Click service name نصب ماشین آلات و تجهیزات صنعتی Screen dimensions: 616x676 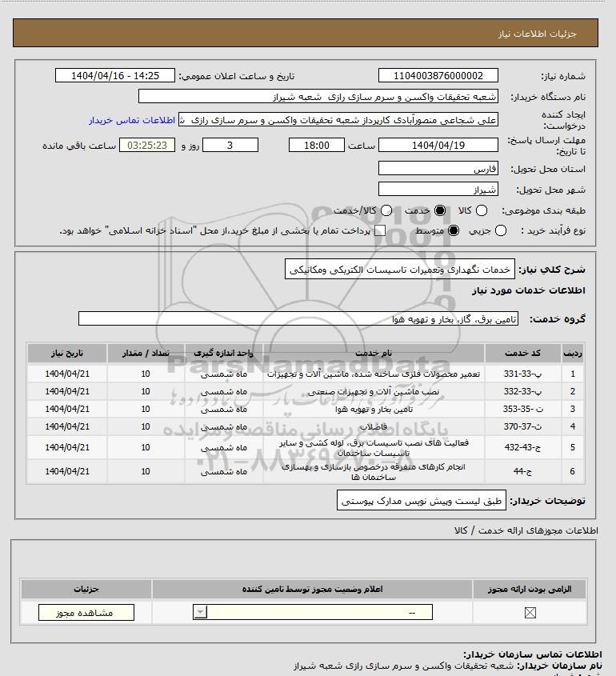tap(374, 391)
